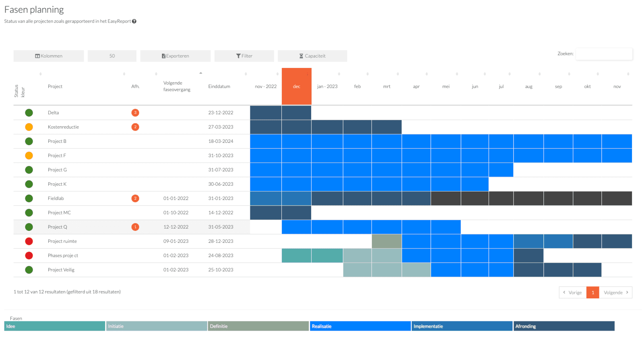Click the red status dot for Phases project
This screenshot has height=337, width=644.
[29, 255]
